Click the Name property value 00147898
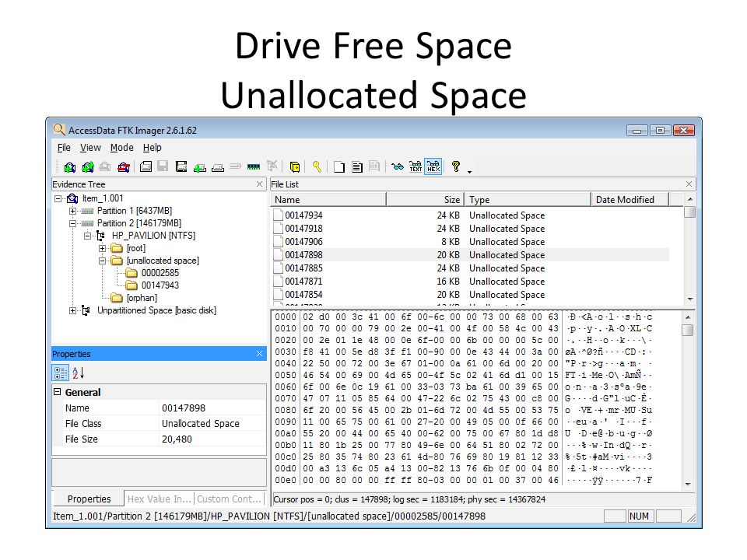This screenshot has width=747, height=560. [x=184, y=408]
